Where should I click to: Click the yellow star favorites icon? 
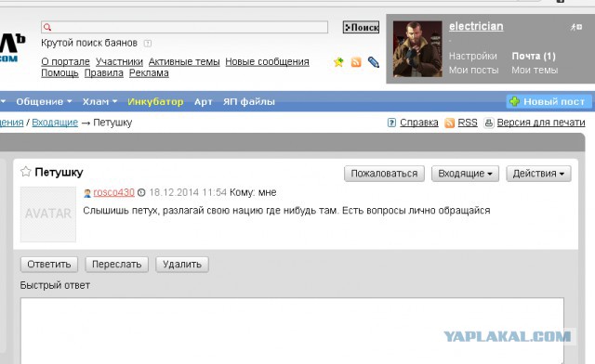(x=338, y=62)
